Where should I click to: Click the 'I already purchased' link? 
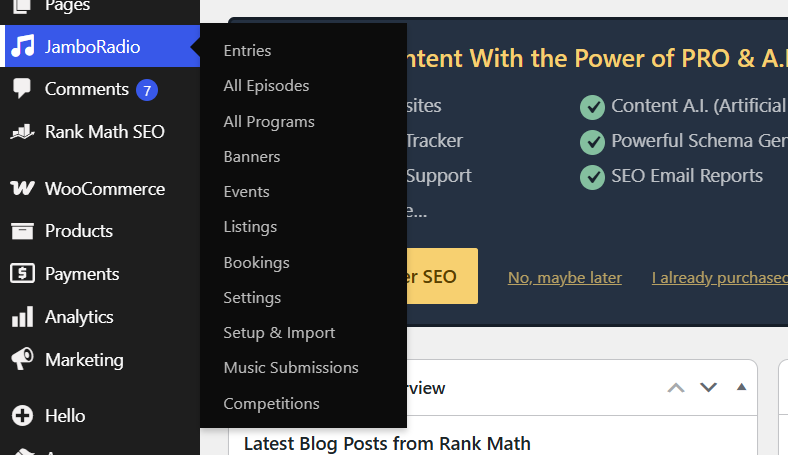point(720,278)
